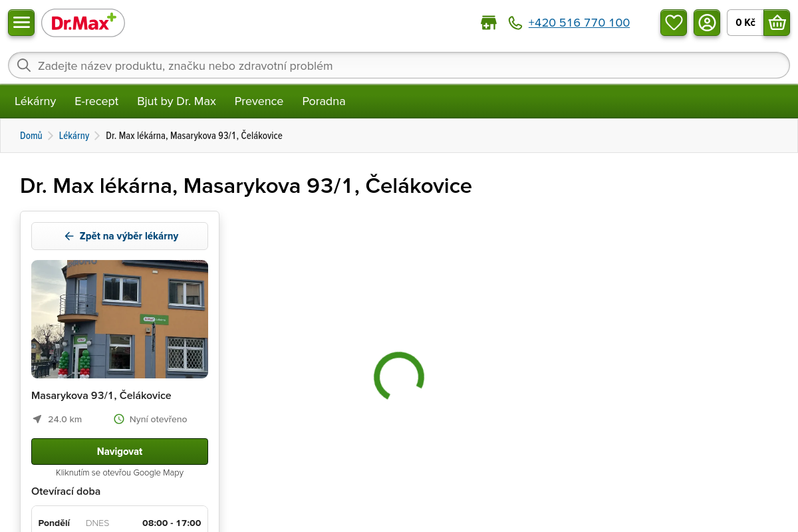This screenshot has width=798, height=532.
Task: Click Zpět na výběr lékárny button
Action: [x=120, y=236]
